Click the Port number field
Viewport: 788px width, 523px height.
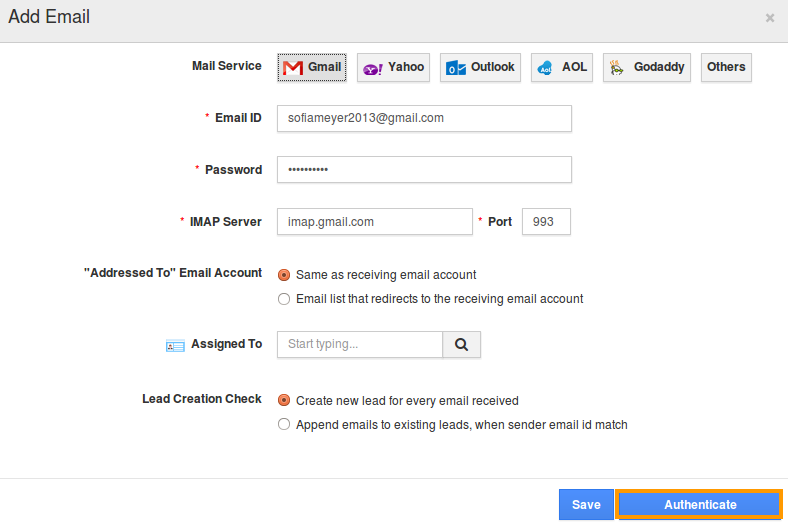click(x=546, y=222)
